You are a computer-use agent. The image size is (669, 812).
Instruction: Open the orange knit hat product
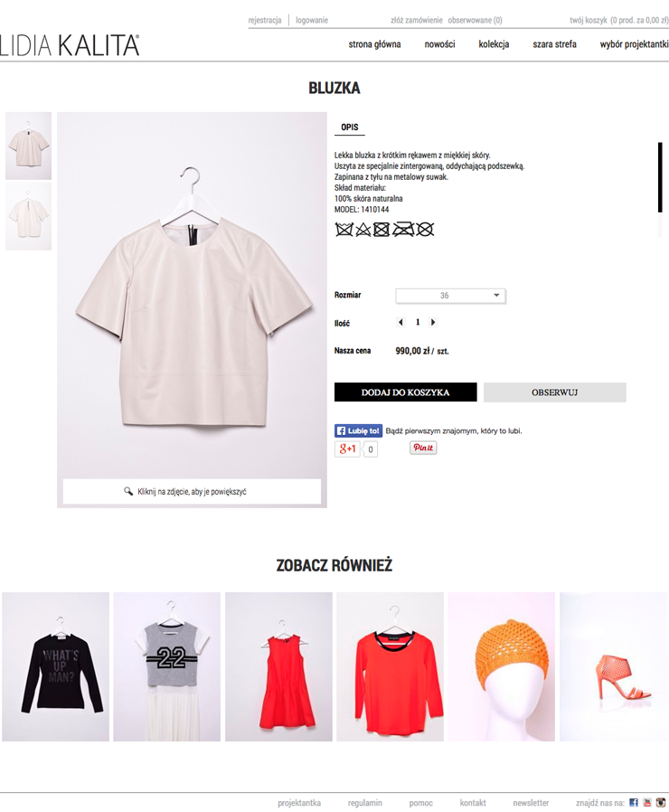(501, 666)
